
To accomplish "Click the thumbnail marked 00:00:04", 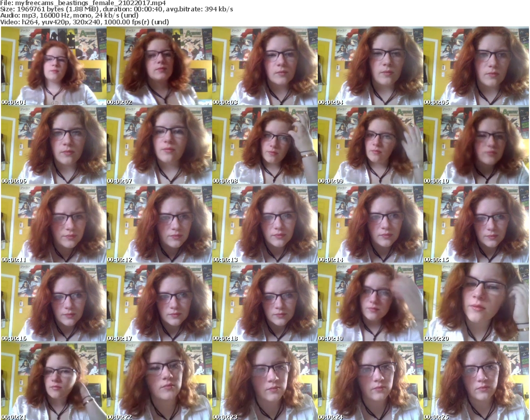I will click(x=371, y=66).
